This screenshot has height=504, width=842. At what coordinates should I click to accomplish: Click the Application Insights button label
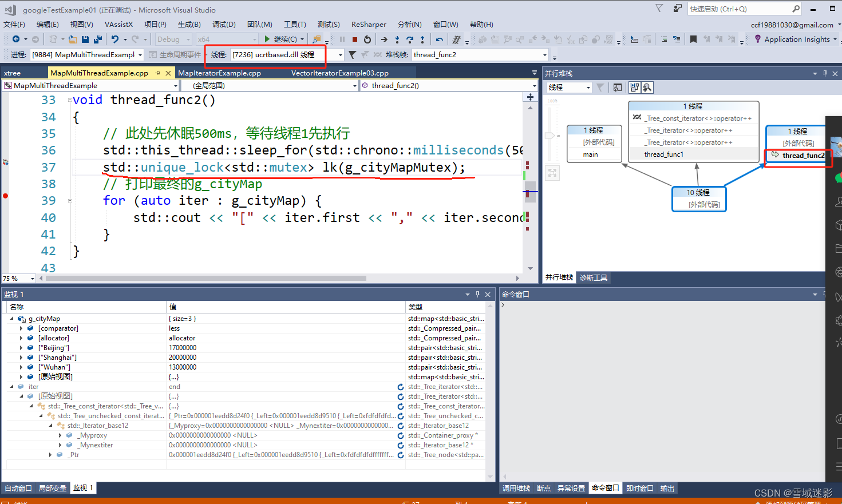(x=797, y=39)
